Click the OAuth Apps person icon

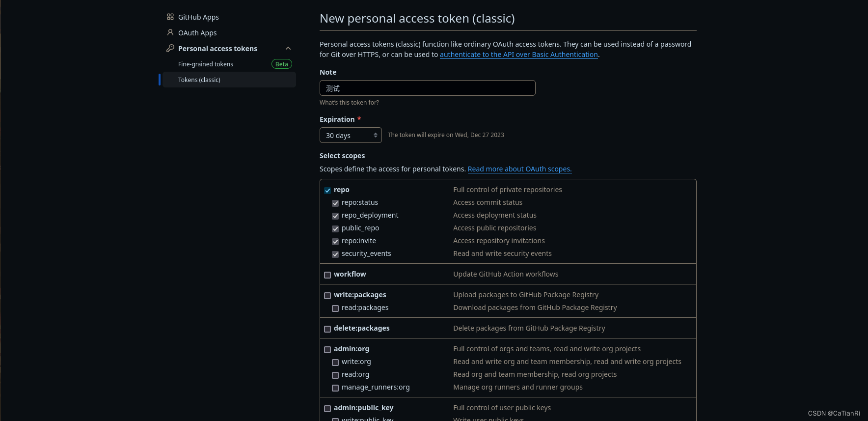coord(170,32)
